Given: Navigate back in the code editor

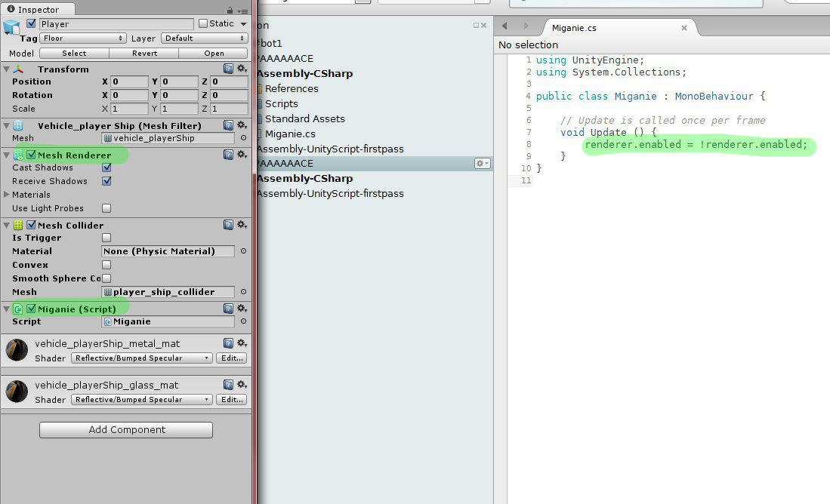Looking at the screenshot, I should (x=504, y=26).
